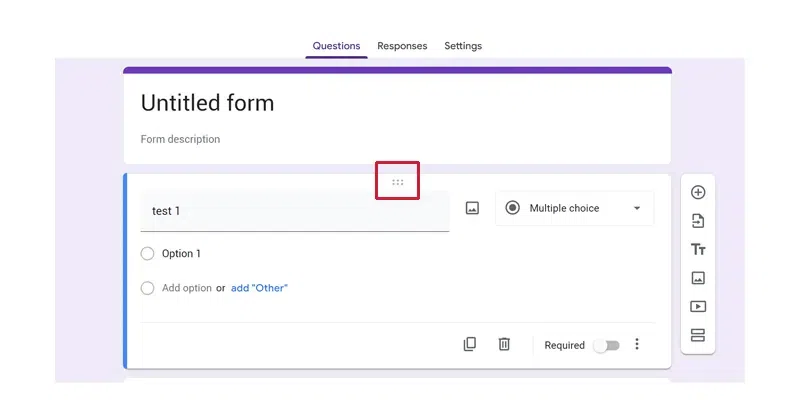
Task: Click the add "Other" link
Action: (259, 288)
